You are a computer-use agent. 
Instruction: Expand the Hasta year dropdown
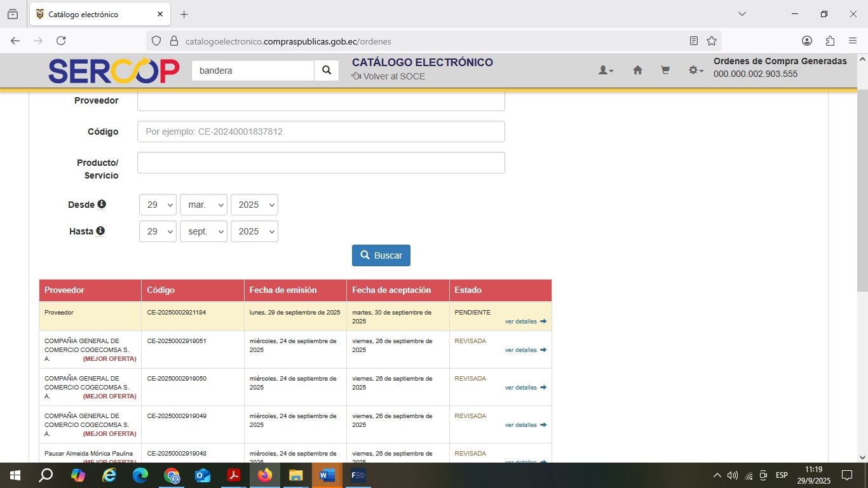coord(254,232)
